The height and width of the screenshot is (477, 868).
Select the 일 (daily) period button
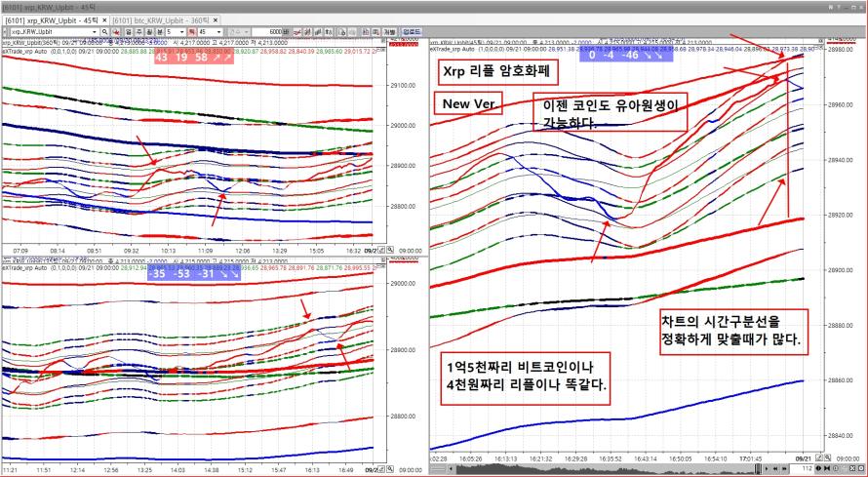click(128, 32)
